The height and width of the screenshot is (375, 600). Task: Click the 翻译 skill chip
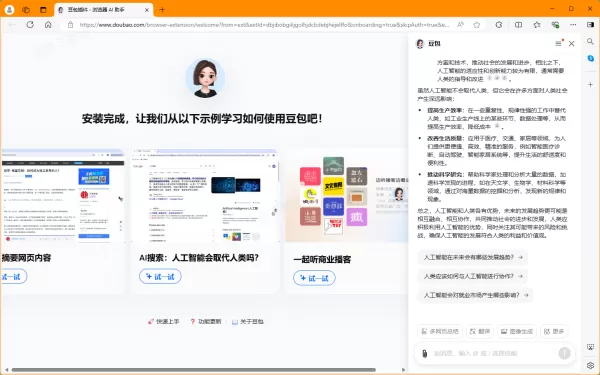pyautogui.click(x=480, y=331)
